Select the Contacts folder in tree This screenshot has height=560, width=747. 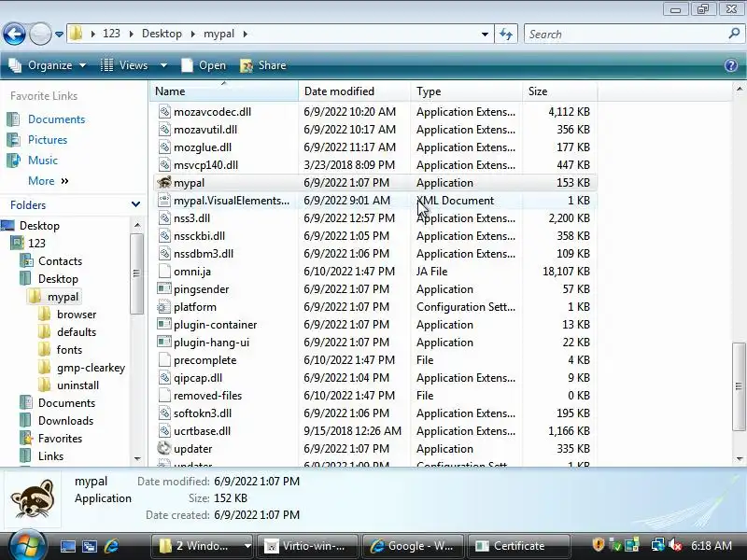click(60, 261)
